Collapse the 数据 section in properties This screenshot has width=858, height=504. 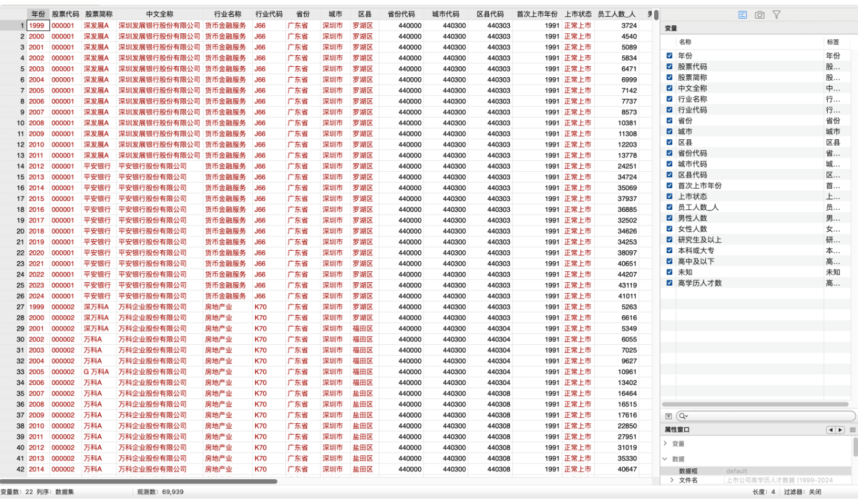[x=665, y=459]
